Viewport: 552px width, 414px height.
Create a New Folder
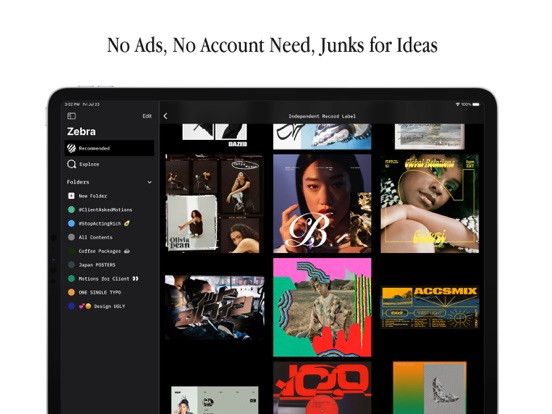[x=109, y=196]
